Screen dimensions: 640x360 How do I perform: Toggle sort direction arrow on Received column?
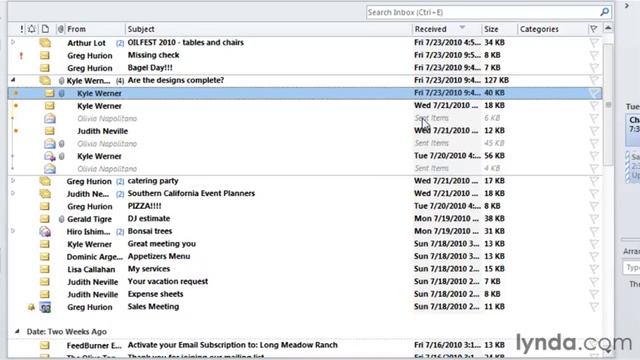[x=462, y=28]
